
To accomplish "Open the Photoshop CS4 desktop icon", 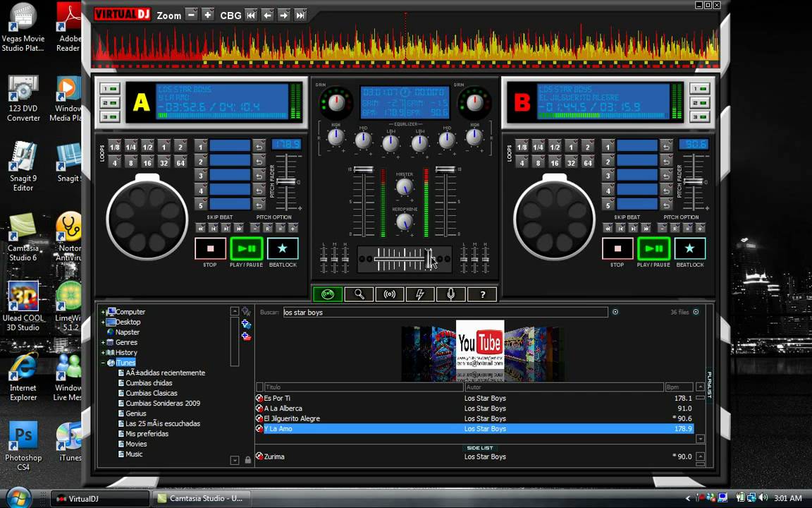I will point(23,446).
